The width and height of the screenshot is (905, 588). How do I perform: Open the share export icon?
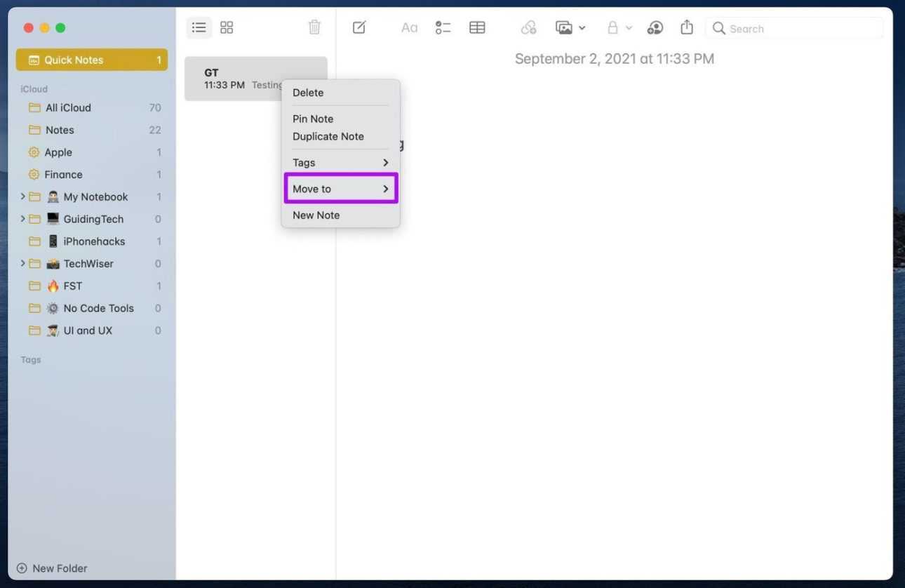click(687, 27)
